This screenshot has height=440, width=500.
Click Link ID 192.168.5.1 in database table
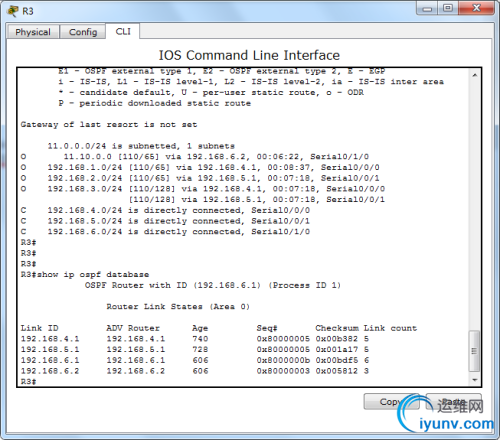tap(50, 349)
